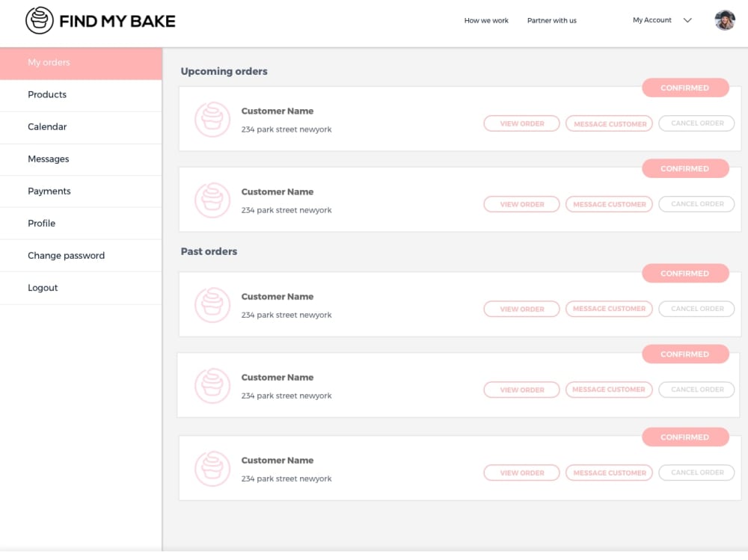Select Change password in the sidebar

point(81,256)
